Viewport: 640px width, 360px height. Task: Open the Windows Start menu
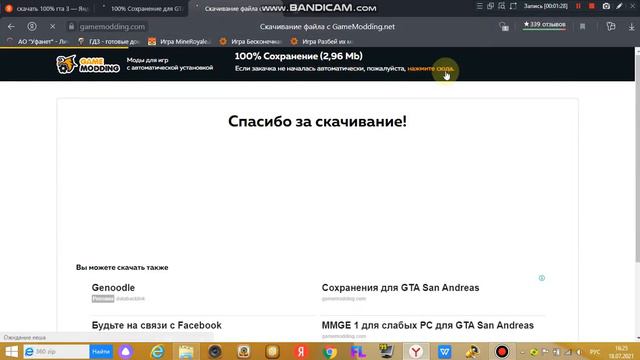point(11,351)
